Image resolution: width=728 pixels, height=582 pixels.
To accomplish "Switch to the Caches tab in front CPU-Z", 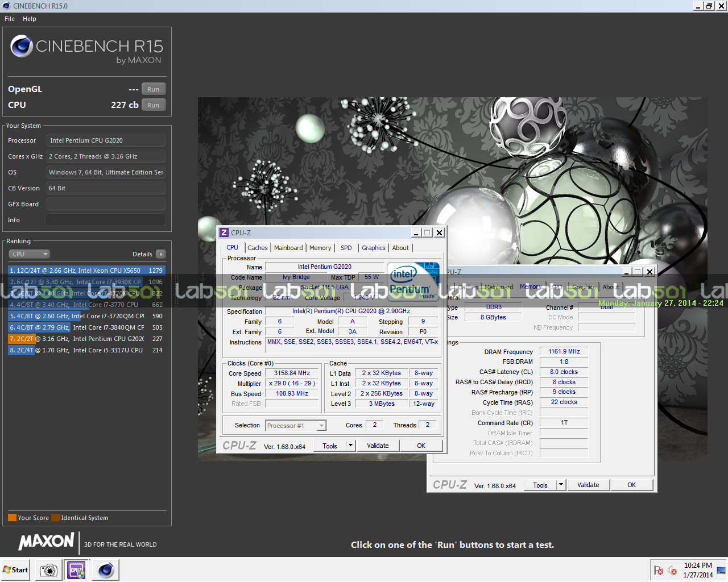I will tap(258, 248).
